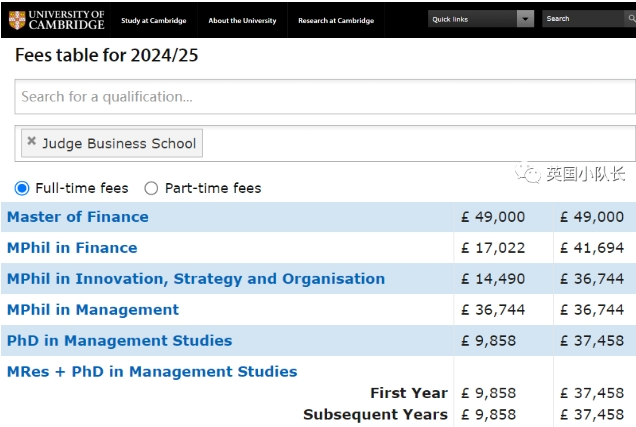Click the University of Cambridge crest logo
The width and height of the screenshot is (636, 427).
pyautogui.click(x=17, y=19)
